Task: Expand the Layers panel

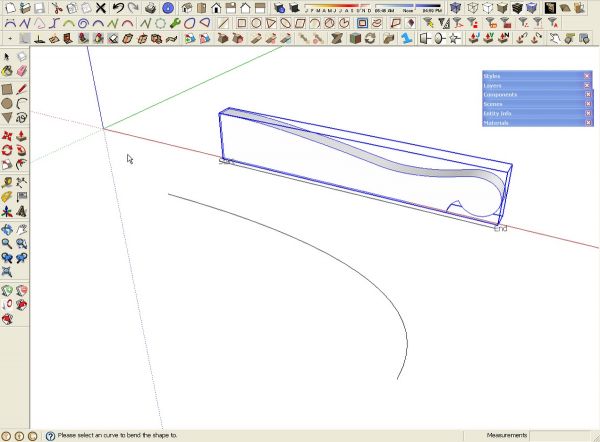Action: pyautogui.click(x=537, y=85)
